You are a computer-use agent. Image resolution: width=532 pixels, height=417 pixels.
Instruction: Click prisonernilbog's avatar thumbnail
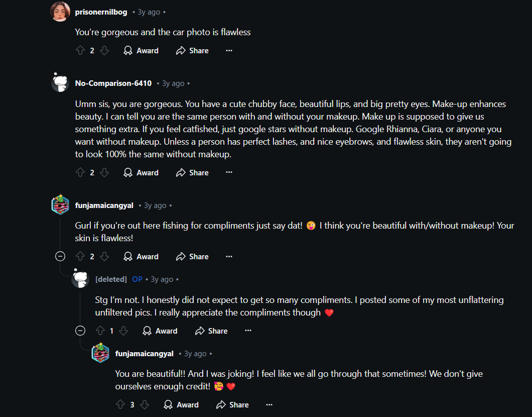tap(60, 12)
